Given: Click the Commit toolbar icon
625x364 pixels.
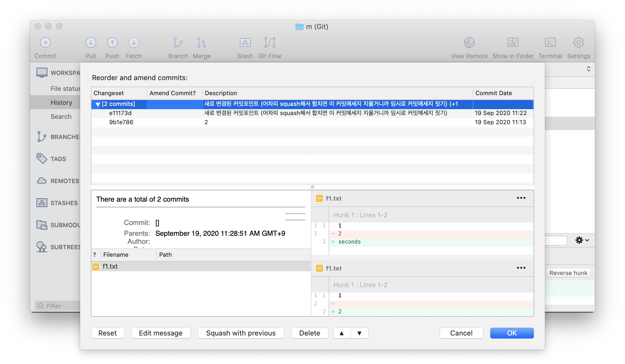Looking at the screenshot, I should point(45,42).
